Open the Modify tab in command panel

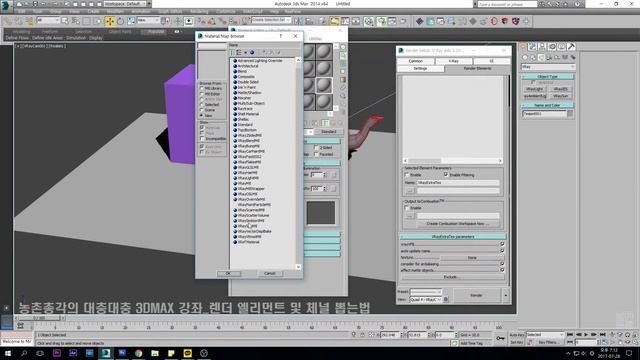[x=532, y=47]
